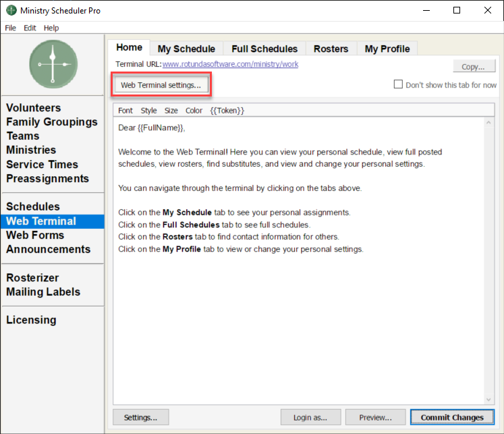This screenshot has height=434, width=504.
Task: Open the File menu
Action: (x=11, y=28)
